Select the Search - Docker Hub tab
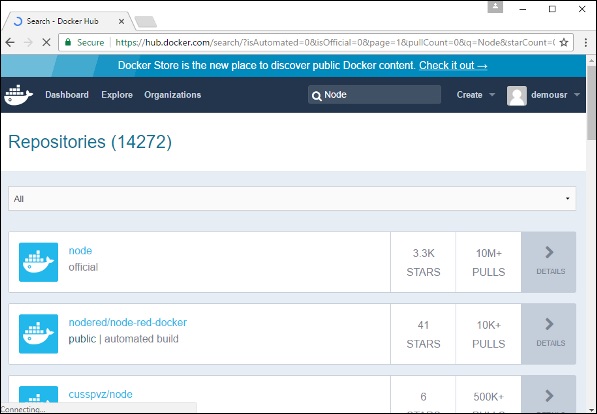The image size is (597, 414). tap(68, 21)
